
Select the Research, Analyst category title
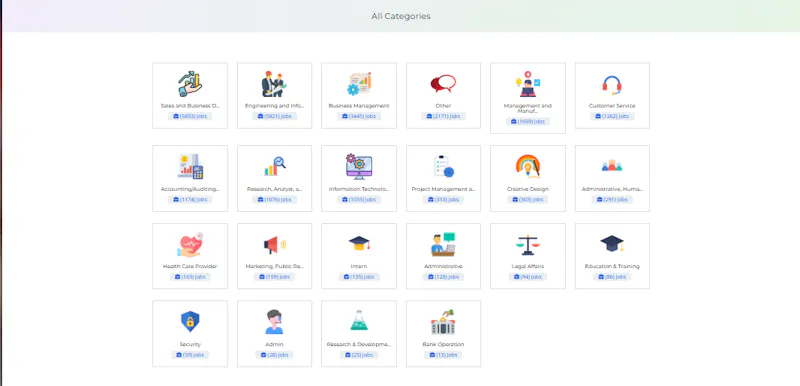[274, 189]
